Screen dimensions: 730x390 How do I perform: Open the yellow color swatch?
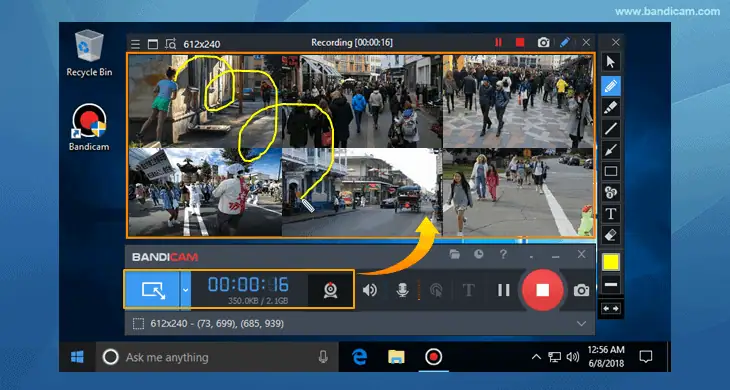point(610,262)
